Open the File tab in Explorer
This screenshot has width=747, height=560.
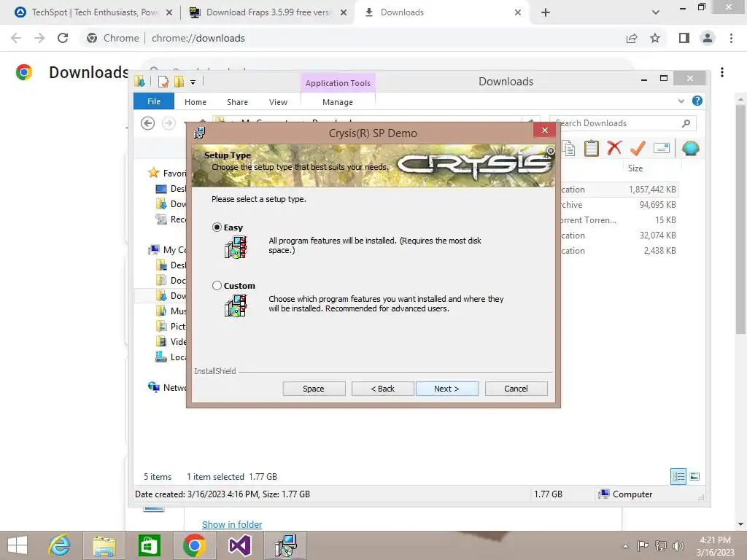click(x=154, y=101)
